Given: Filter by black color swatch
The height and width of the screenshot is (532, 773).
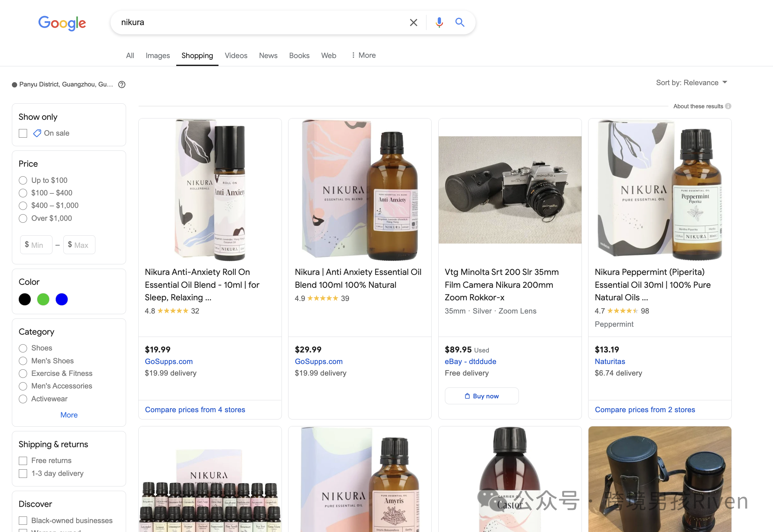Looking at the screenshot, I should (25, 299).
